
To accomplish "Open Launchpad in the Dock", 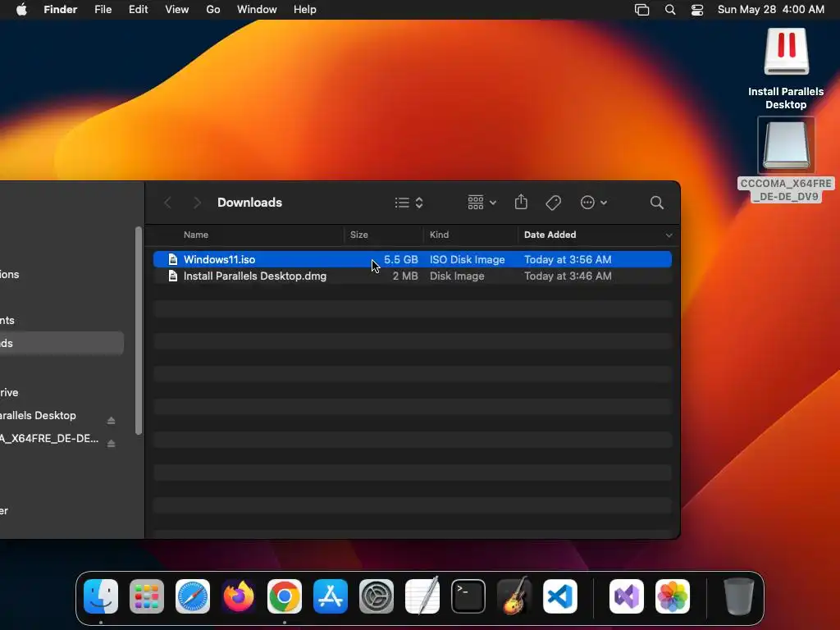I will (147, 596).
